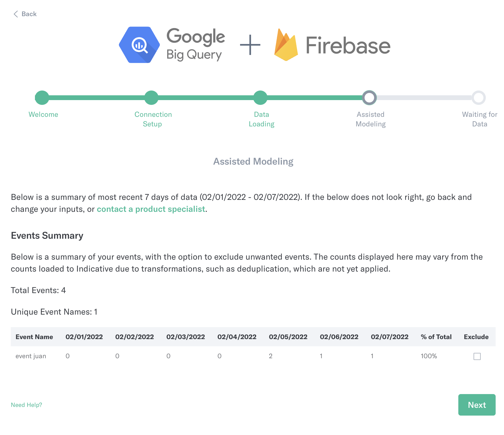Click the 02/04/2022 column header
The height and width of the screenshot is (435, 504).
click(237, 337)
